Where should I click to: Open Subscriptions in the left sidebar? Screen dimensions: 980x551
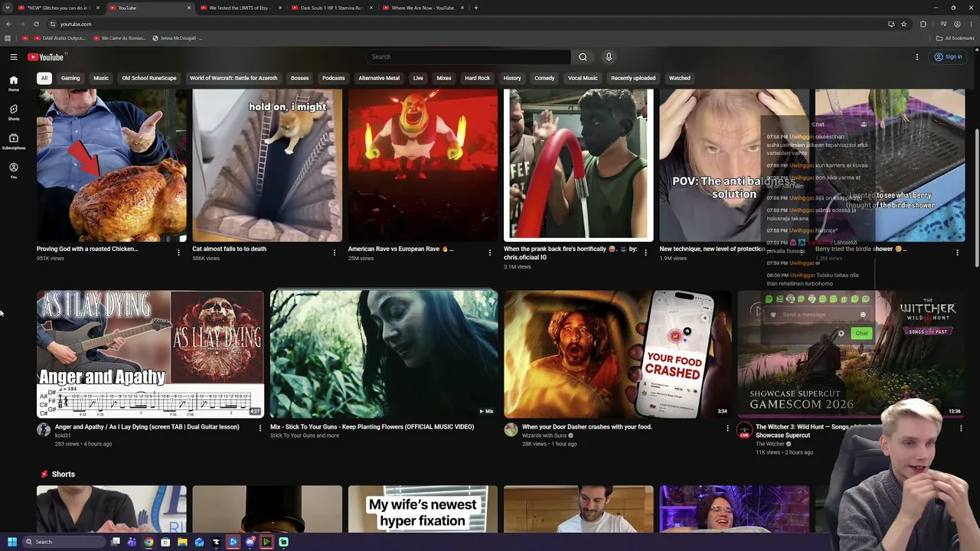14,142
